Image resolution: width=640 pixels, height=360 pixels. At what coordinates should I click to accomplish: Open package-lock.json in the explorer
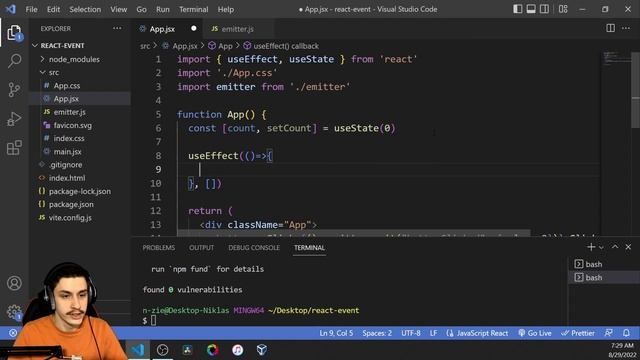point(80,191)
